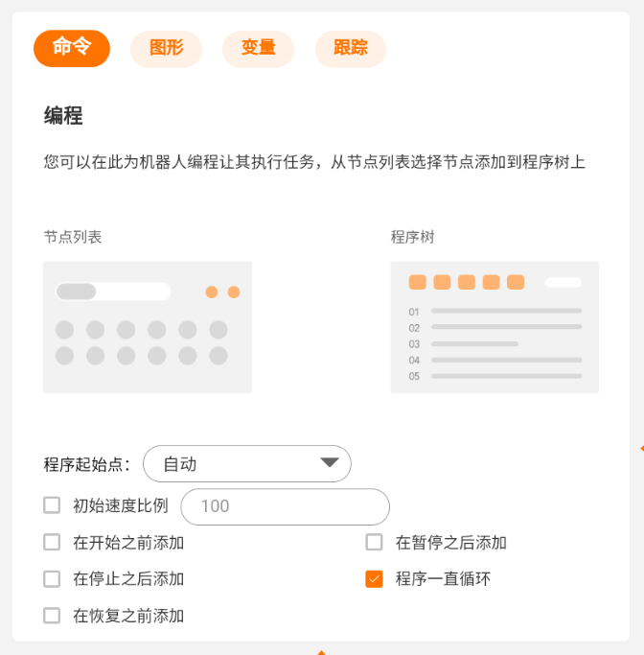Tick the 在暂停之后添加 checkbox
The image size is (644, 655).
pyautogui.click(x=374, y=542)
